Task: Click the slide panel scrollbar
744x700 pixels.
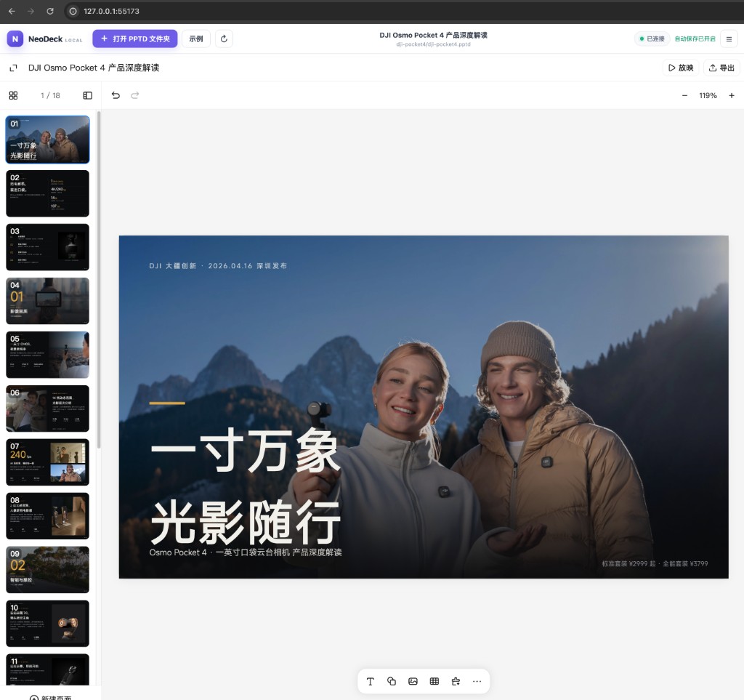Action: pos(99,280)
